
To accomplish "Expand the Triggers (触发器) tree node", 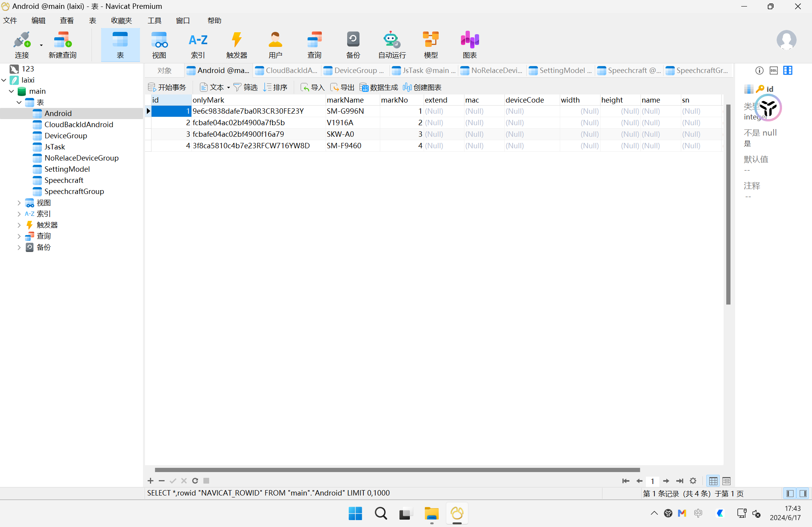I will coord(19,225).
